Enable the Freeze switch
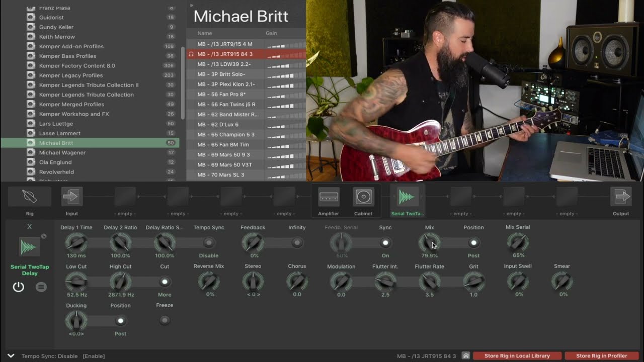Screen dimensions: 644x362 pos(165,320)
